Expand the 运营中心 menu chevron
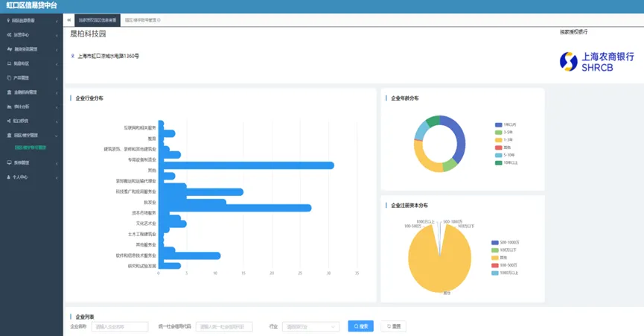This screenshot has width=644, height=336. click(x=57, y=35)
